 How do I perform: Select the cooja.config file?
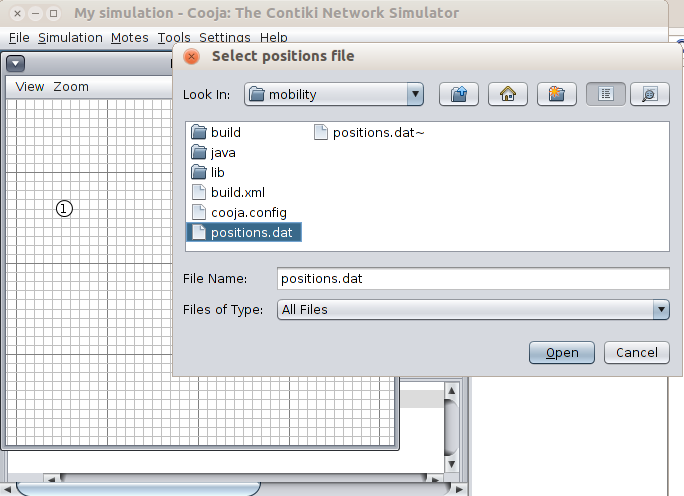coord(248,212)
